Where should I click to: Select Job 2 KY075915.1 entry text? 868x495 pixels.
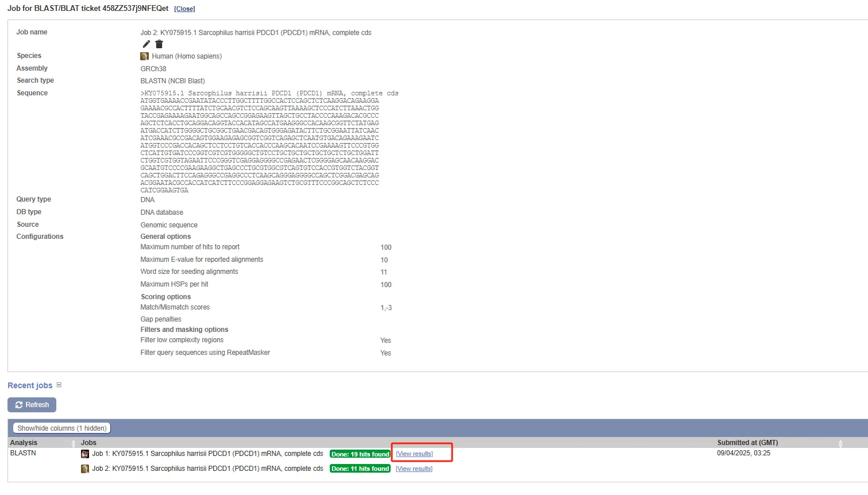207,469
